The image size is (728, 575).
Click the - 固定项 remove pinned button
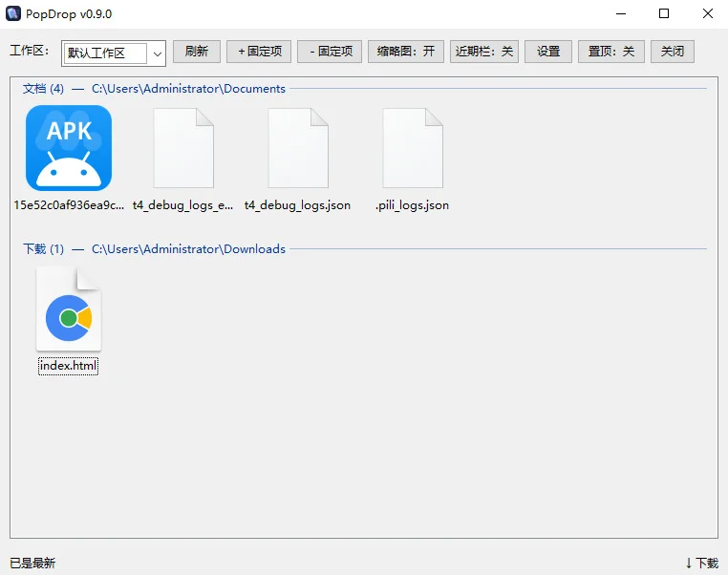pos(330,51)
